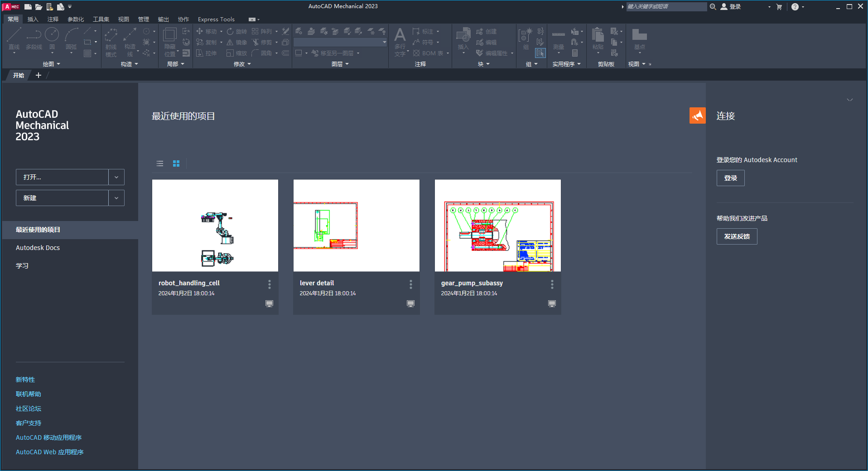Open the BOM 表 tool
868x471 pixels.
pyautogui.click(x=428, y=53)
